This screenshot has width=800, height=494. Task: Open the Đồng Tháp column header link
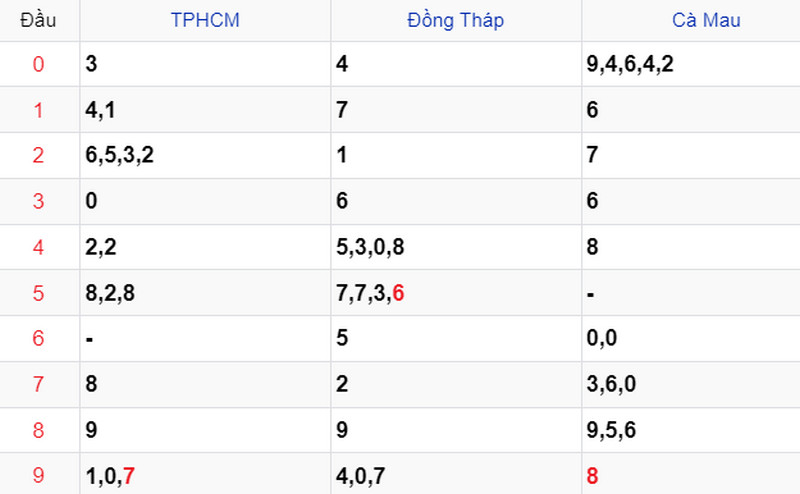click(x=456, y=20)
